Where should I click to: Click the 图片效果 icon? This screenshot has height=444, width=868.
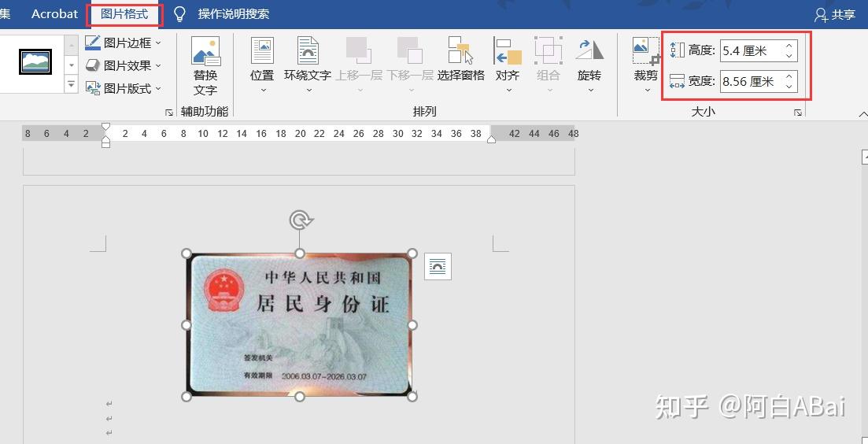(92, 65)
